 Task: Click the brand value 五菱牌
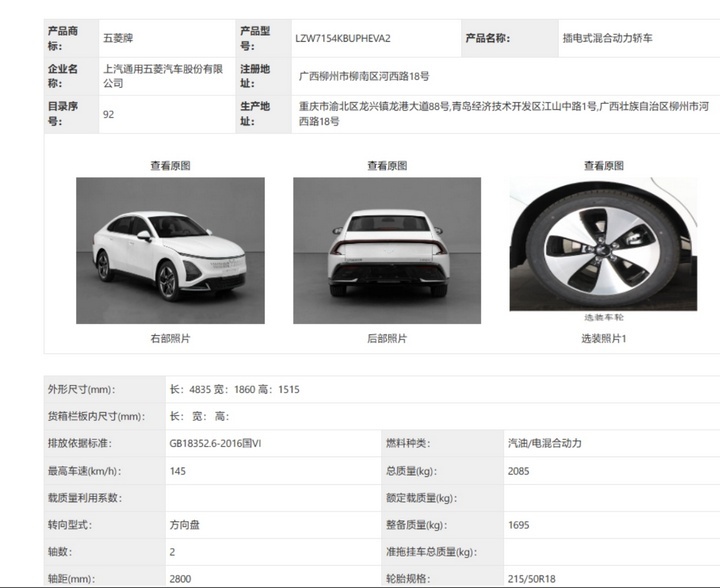(118, 38)
